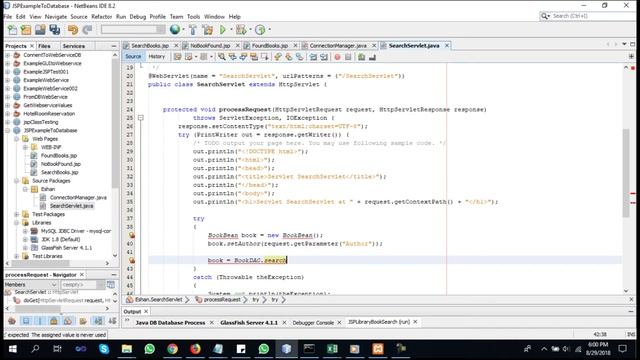
Task: Collapse the Web Pages folder node
Action: pyautogui.click(x=17, y=139)
